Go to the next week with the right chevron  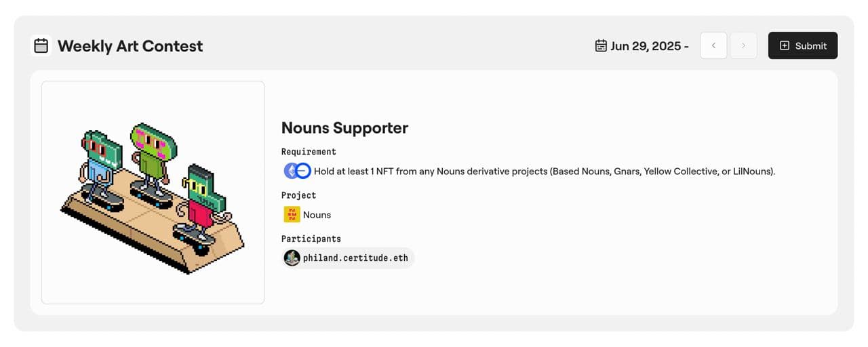tap(743, 46)
